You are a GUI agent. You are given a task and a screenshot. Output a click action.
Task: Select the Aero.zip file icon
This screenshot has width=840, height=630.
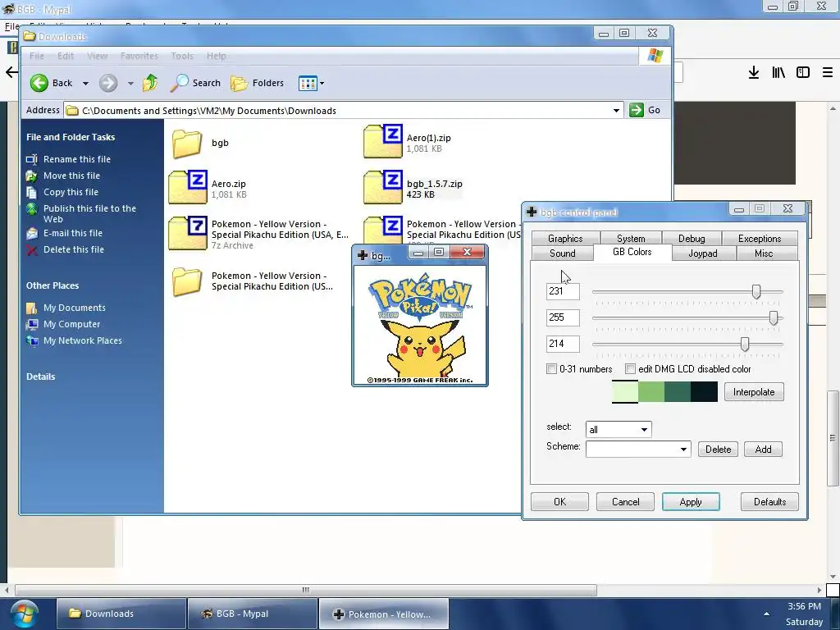tap(188, 187)
